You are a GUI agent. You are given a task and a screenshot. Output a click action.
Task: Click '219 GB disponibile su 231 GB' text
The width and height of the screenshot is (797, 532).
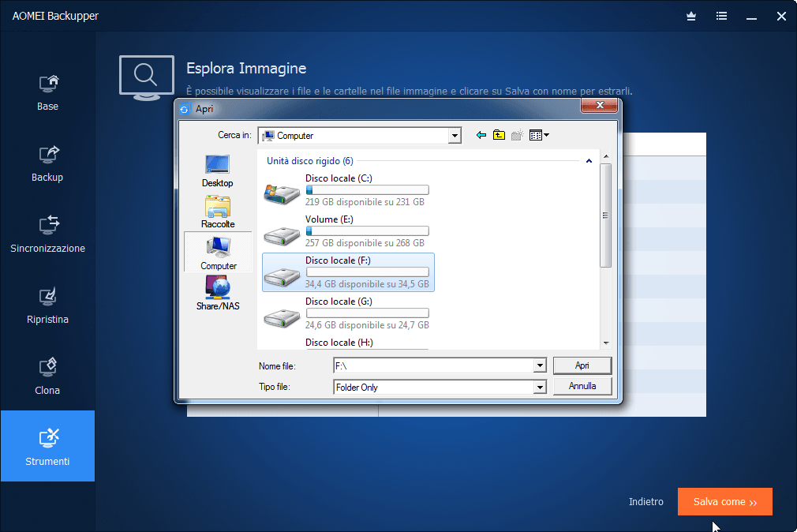click(365, 202)
